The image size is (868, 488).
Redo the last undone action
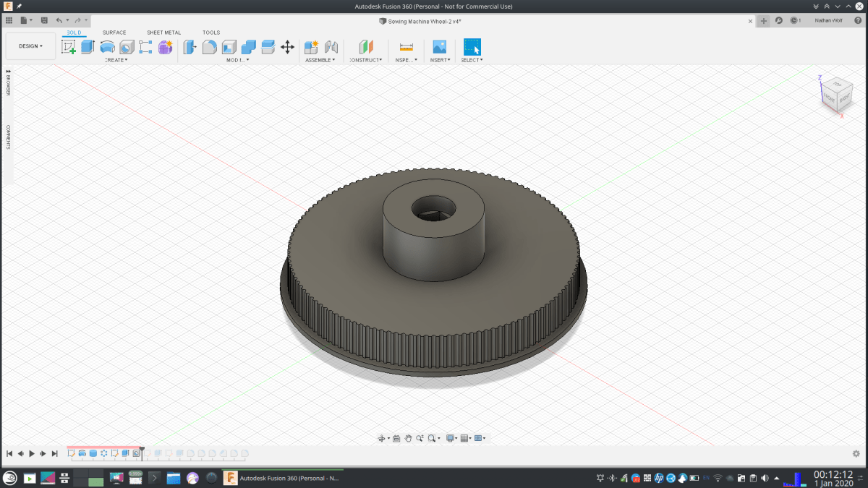coord(77,20)
